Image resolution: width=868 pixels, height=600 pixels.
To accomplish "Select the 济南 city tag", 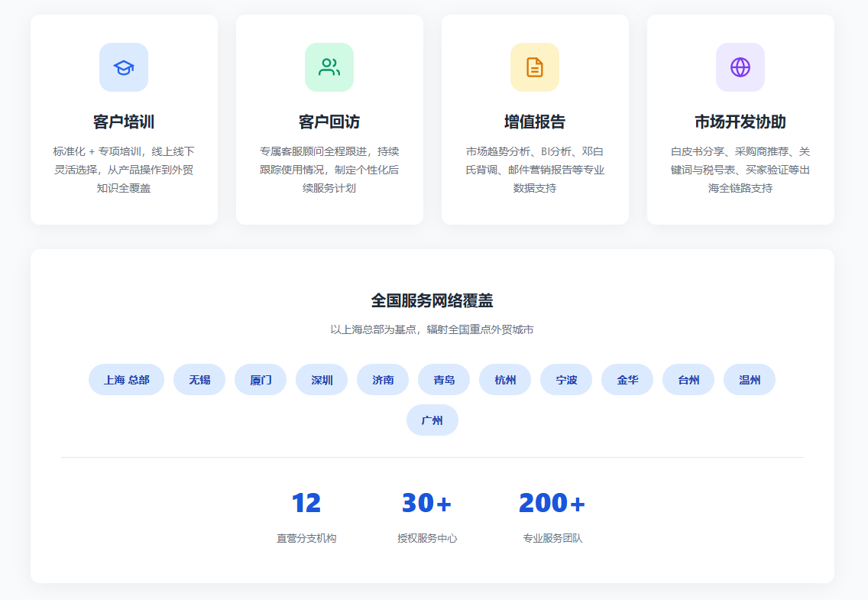I will [383, 380].
